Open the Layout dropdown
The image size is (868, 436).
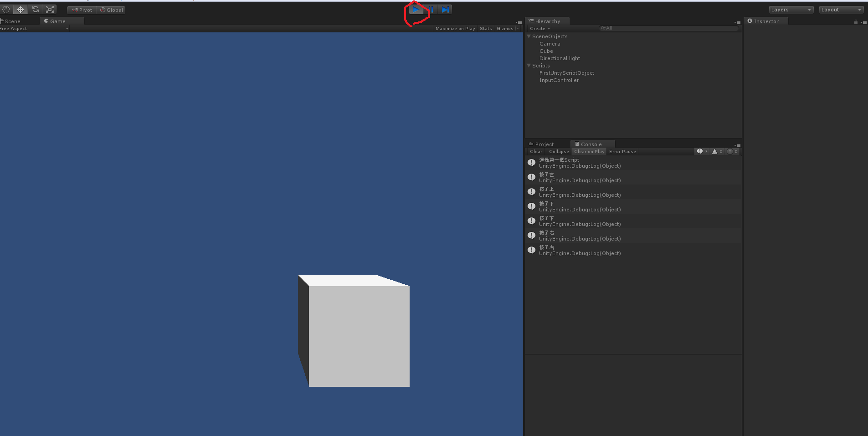click(840, 9)
